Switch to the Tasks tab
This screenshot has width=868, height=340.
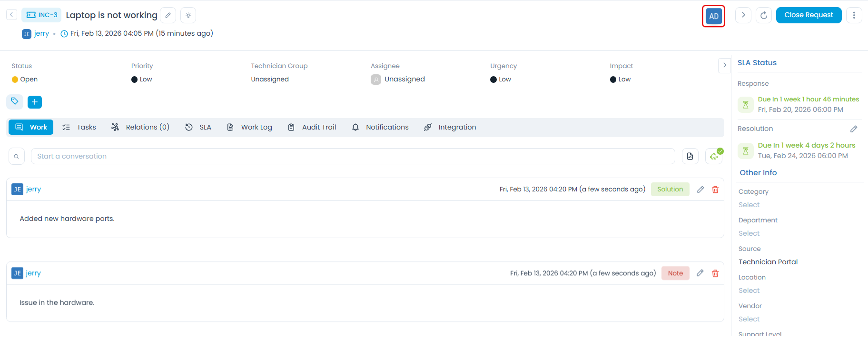[79, 127]
